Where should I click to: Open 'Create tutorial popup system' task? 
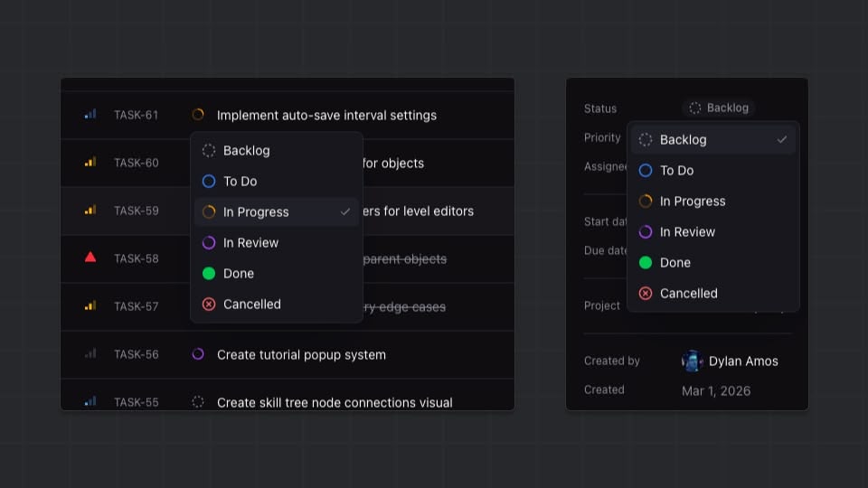pyautogui.click(x=301, y=354)
